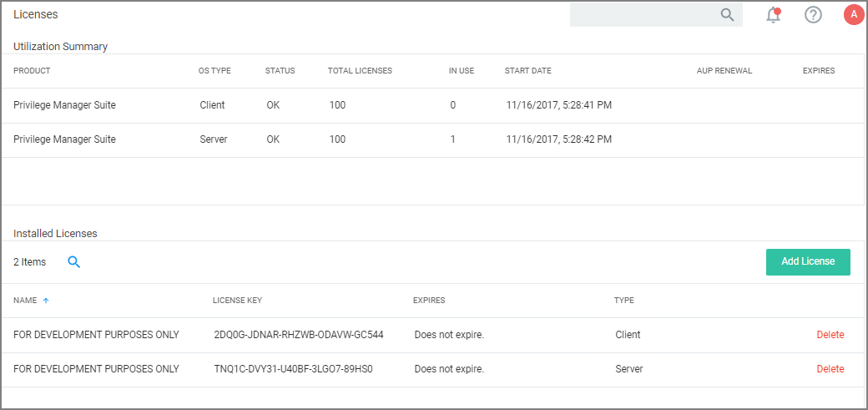Search installed licenses with the blue magnifier

tap(74, 262)
